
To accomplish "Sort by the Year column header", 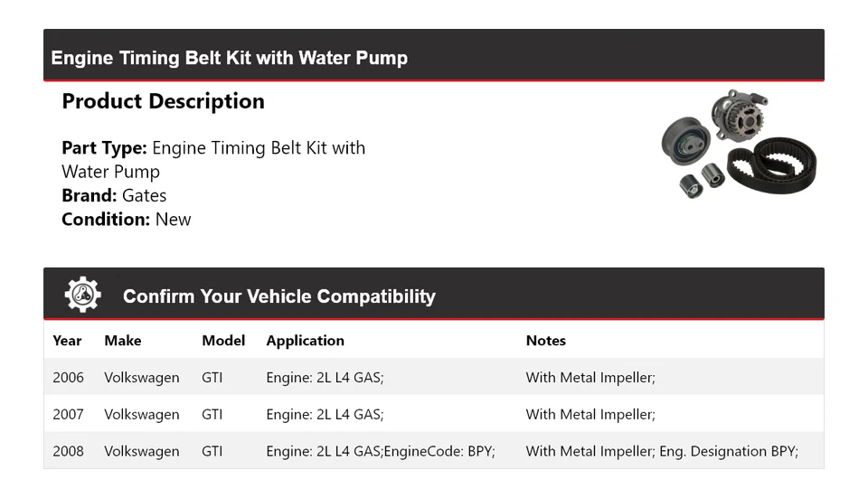I will click(x=67, y=341).
